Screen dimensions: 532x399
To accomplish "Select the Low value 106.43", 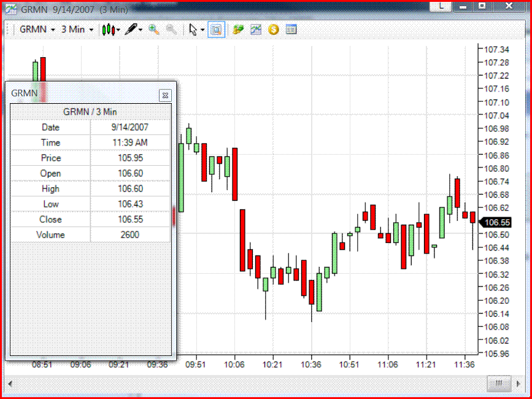I will (130, 204).
